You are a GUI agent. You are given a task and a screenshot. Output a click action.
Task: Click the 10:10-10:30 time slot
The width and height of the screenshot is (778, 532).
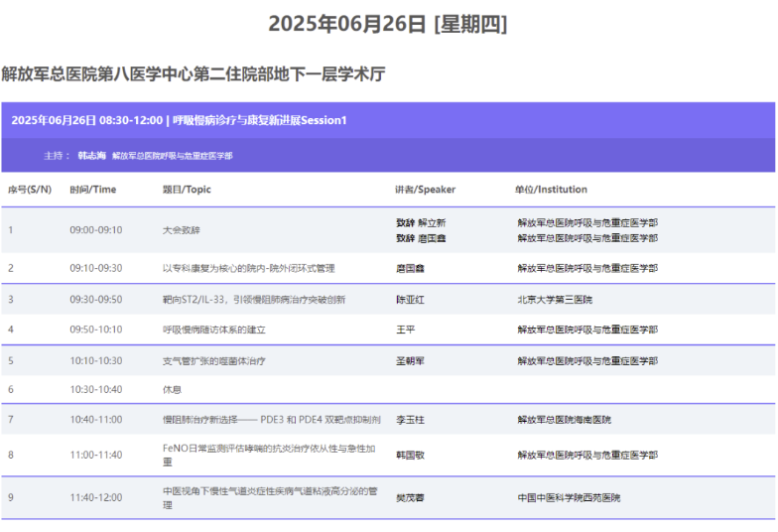(x=95, y=361)
